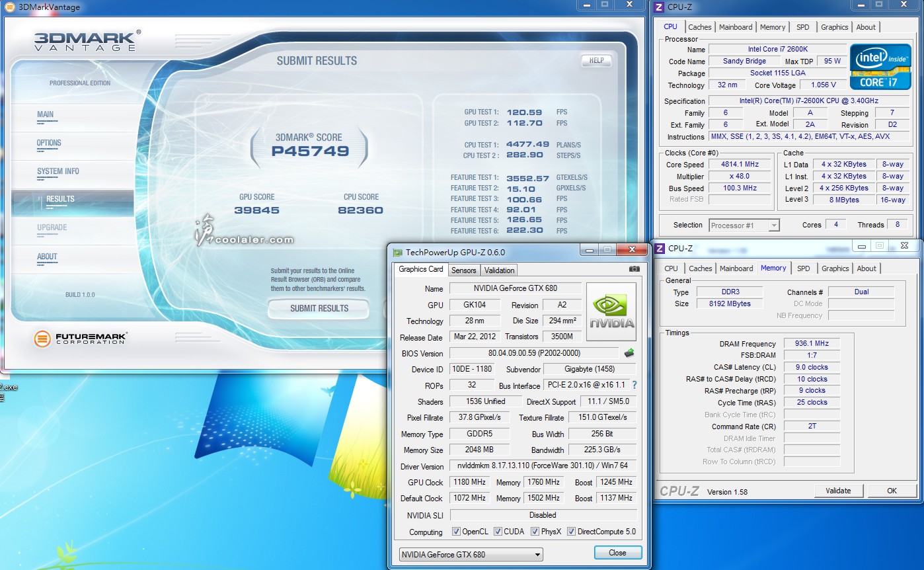
Task: Click the SUBMIT RESULTS button
Action: 319,308
